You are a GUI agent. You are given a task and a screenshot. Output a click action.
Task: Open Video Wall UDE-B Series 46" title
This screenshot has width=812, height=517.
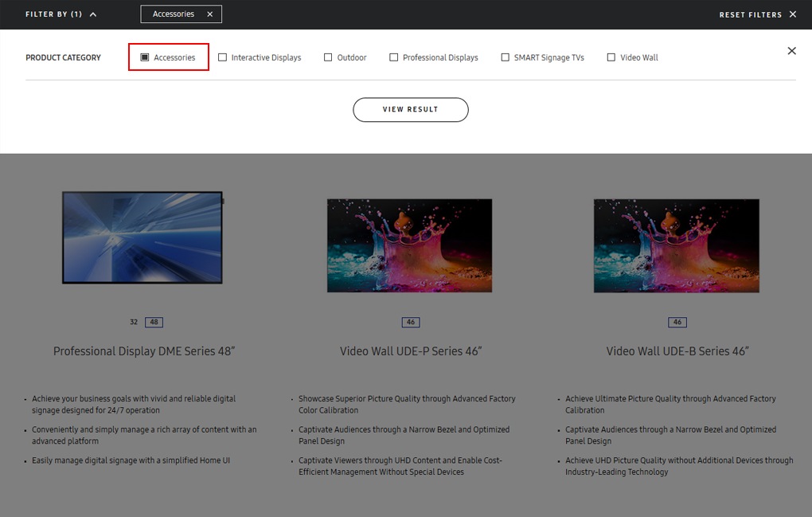(677, 351)
